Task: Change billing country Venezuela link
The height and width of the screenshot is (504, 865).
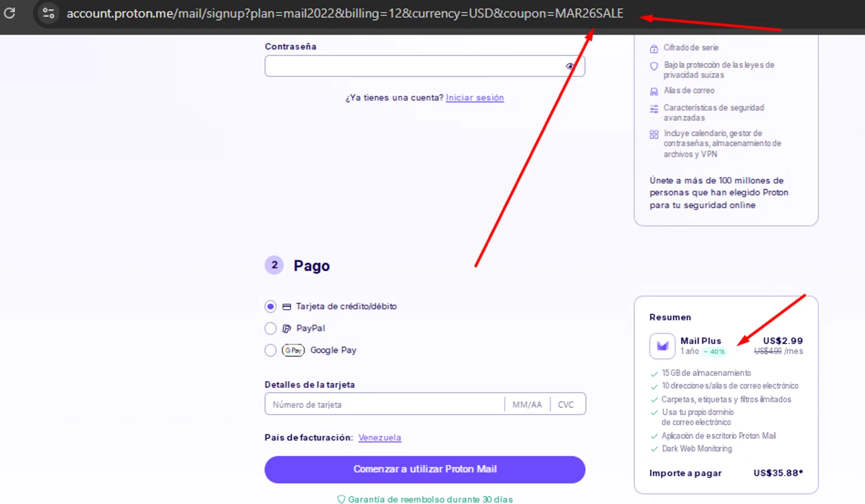Action: coord(379,438)
